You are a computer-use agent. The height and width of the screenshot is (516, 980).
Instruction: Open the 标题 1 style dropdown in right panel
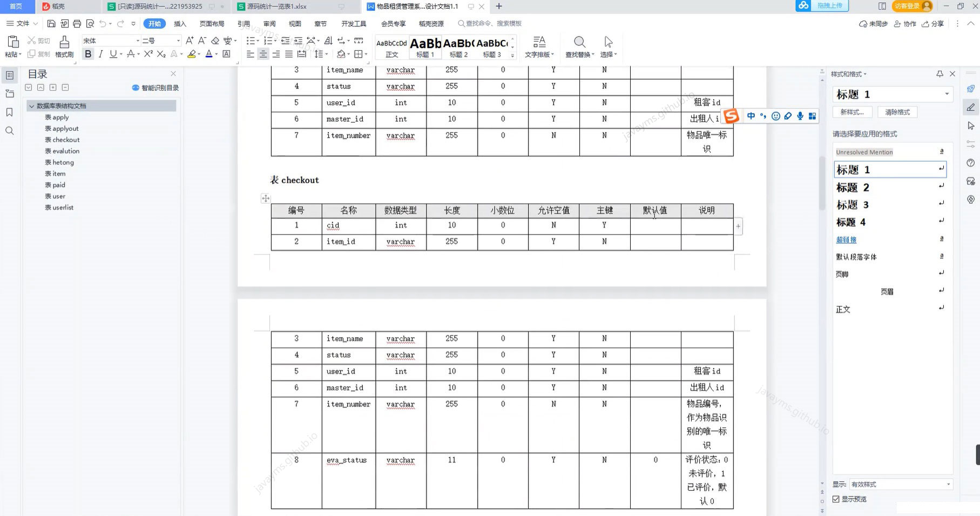click(x=948, y=94)
